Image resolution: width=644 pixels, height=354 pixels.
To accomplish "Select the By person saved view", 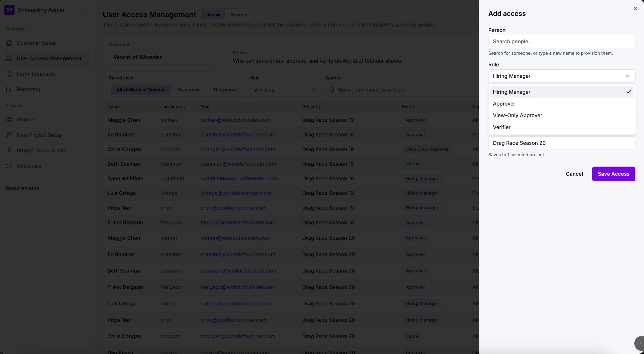I will (x=189, y=90).
